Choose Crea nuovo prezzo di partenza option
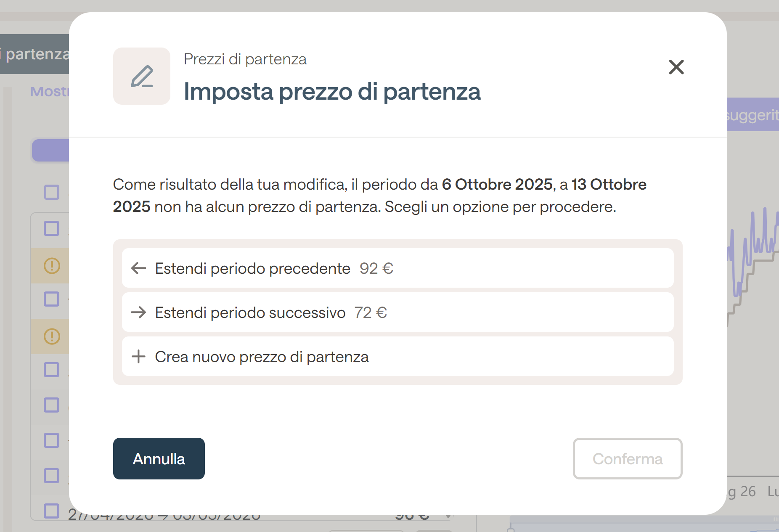 [x=397, y=356]
